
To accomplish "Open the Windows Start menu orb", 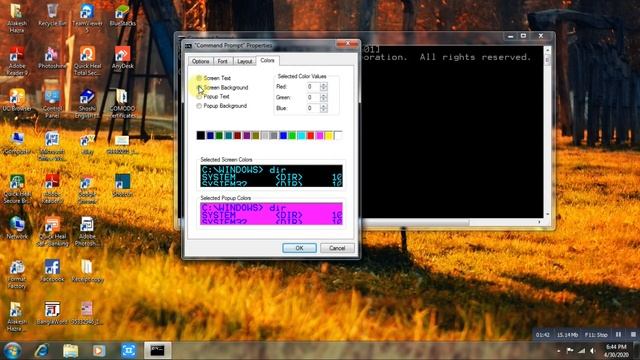I will point(12,351).
